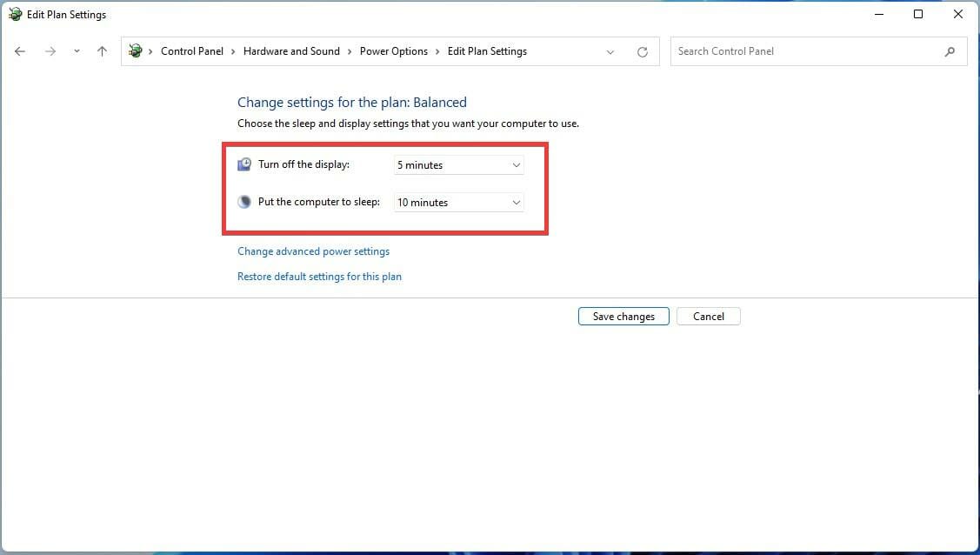The height and width of the screenshot is (555, 980).
Task: Click the forward navigation arrow
Action: 50,51
